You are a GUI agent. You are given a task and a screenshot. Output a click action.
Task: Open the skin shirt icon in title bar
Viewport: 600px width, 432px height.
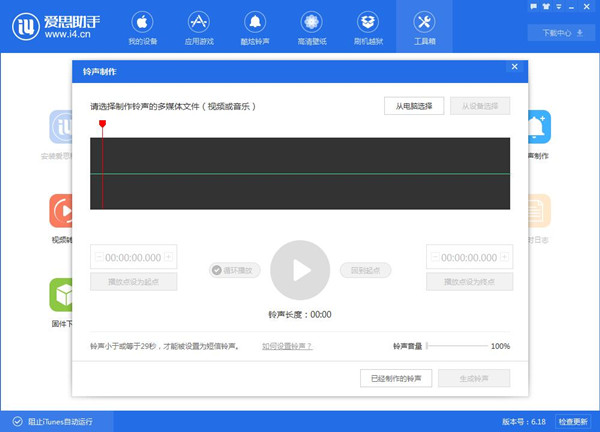pyautogui.click(x=546, y=7)
